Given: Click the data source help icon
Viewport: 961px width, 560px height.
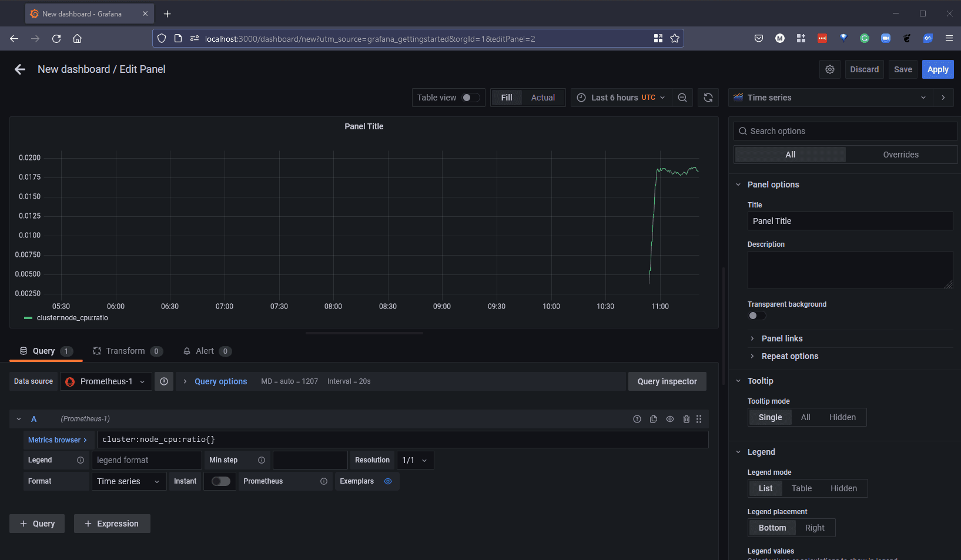Looking at the screenshot, I should pos(164,381).
